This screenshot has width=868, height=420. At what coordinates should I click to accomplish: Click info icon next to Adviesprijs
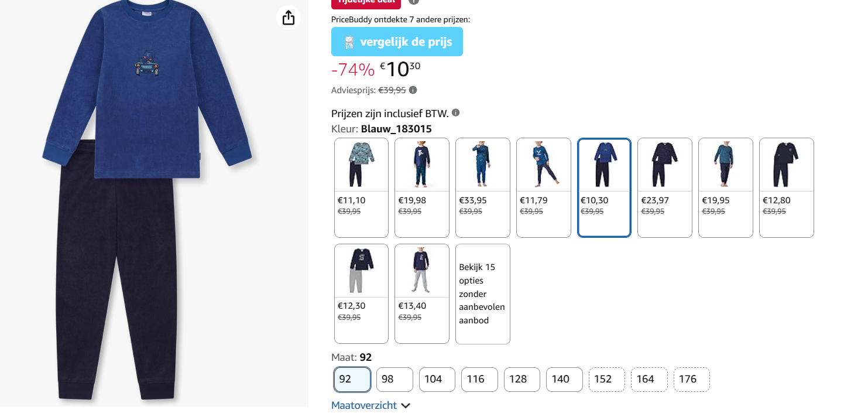(x=413, y=90)
